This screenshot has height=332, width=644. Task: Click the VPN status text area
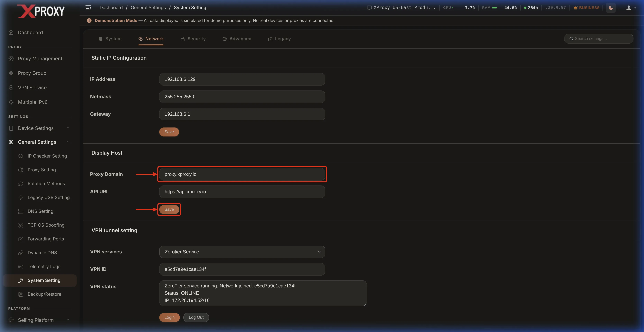pos(263,293)
